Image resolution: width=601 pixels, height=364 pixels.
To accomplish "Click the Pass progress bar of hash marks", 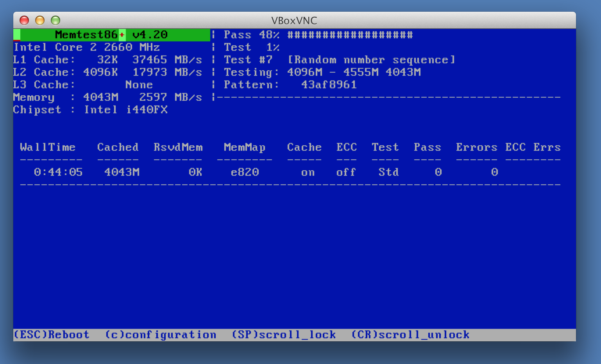I will [350, 35].
